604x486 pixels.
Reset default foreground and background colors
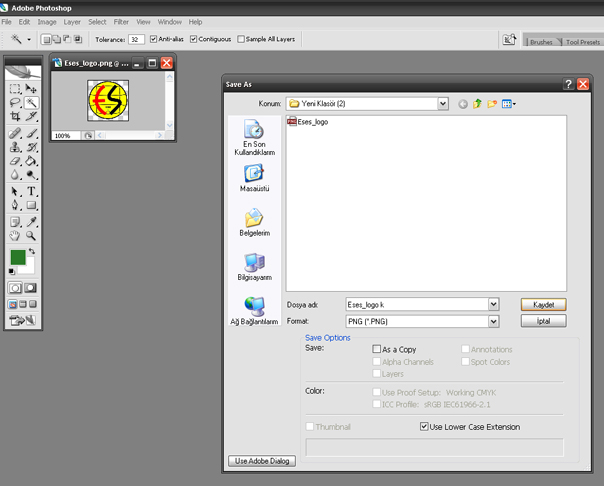(12, 271)
